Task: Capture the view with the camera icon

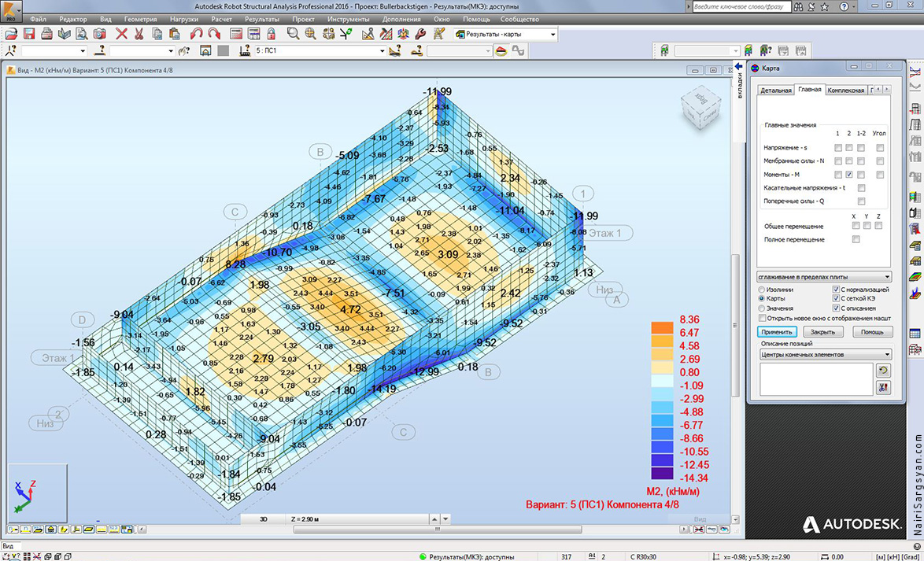Action: [100, 34]
